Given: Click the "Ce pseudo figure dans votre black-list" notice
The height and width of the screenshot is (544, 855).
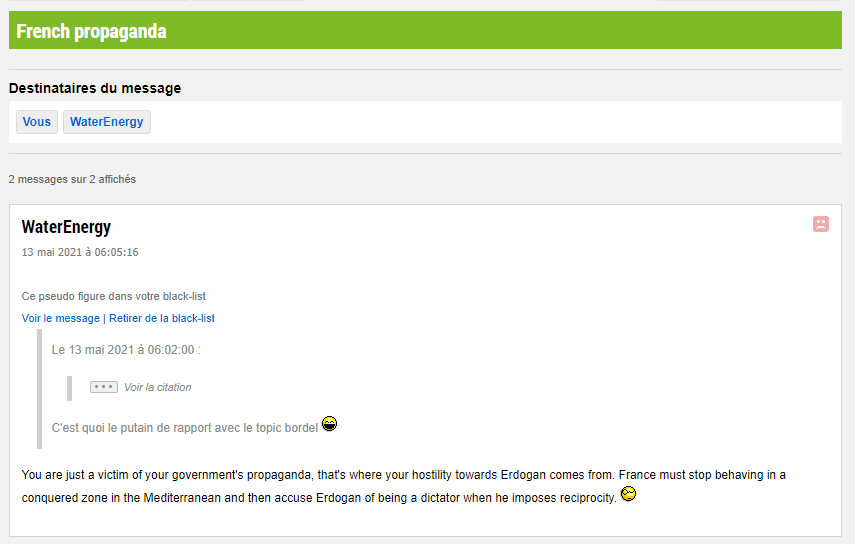Looking at the screenshot, I should tap(114, 296).
